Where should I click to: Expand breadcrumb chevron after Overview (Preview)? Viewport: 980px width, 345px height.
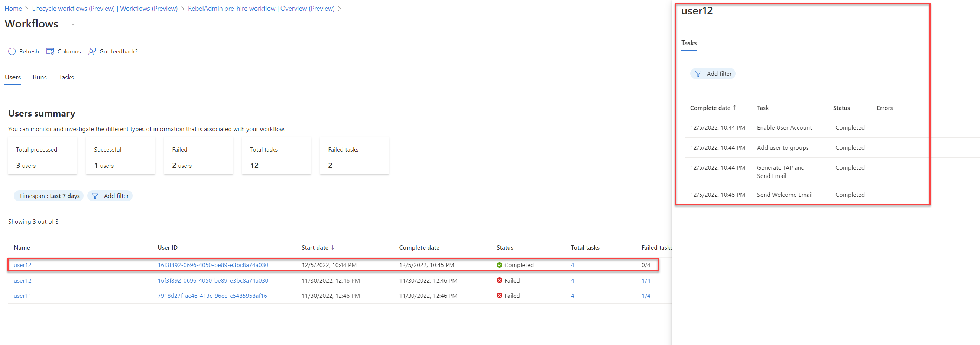pyautogui.click(x=339, y=9)
